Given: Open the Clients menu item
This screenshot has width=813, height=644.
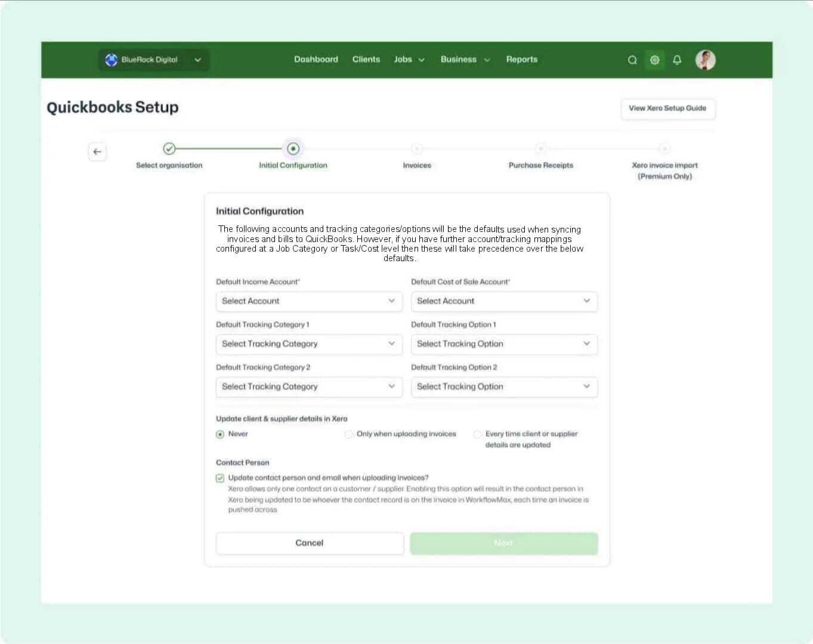Looking at the screenshot, I should 366,60.
